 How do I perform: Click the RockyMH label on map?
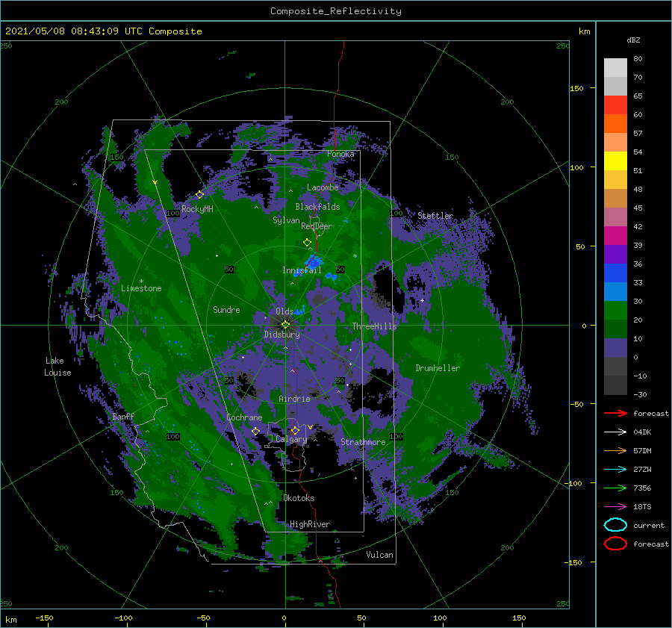click(197, 209)
